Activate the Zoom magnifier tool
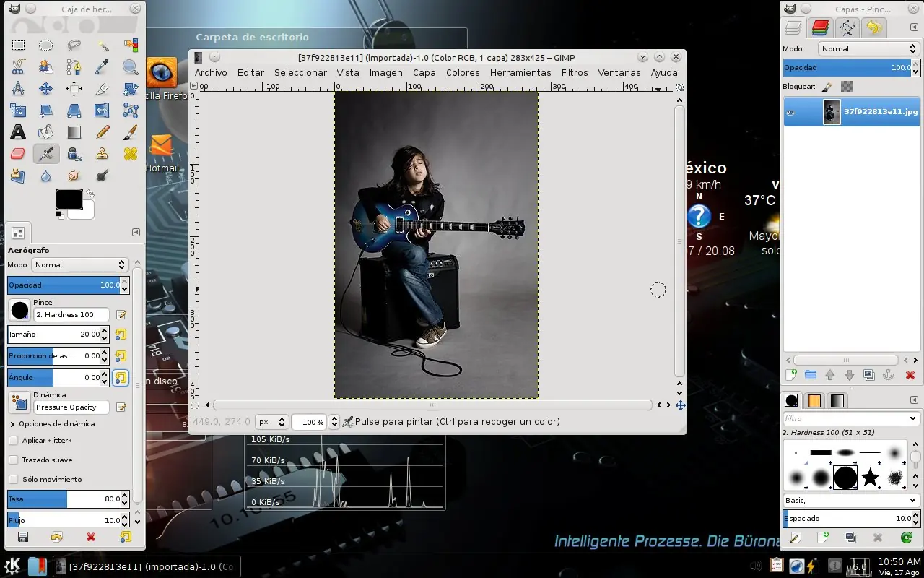 point(130,67)
